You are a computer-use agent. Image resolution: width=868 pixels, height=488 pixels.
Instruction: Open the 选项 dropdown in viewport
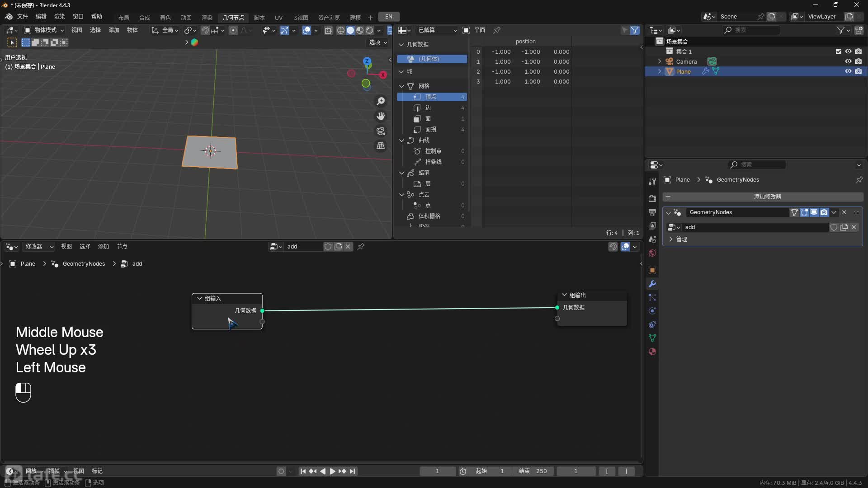pos(378,42)
